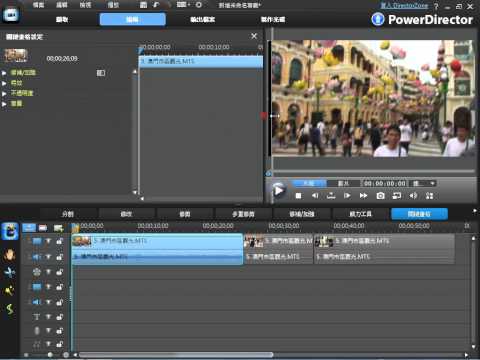The height and width of the screenshot is (360, 480).
Task: Open the hand-shaped room icon in the sidebar
Action: pyautogui.click(x=10, y=255)
